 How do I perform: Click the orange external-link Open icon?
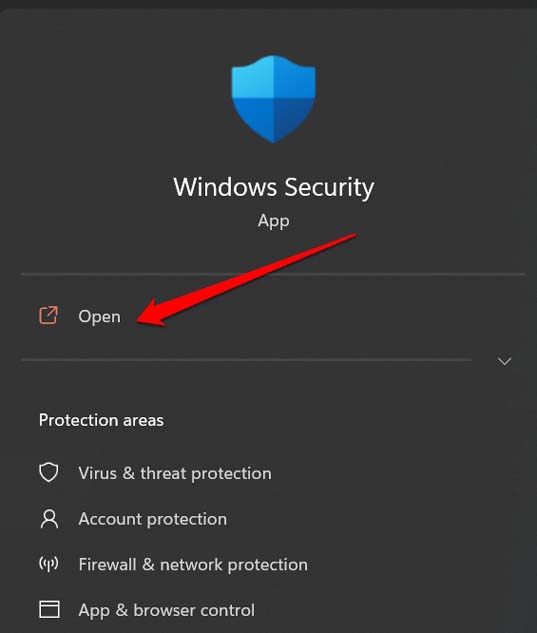click(48, 315)
